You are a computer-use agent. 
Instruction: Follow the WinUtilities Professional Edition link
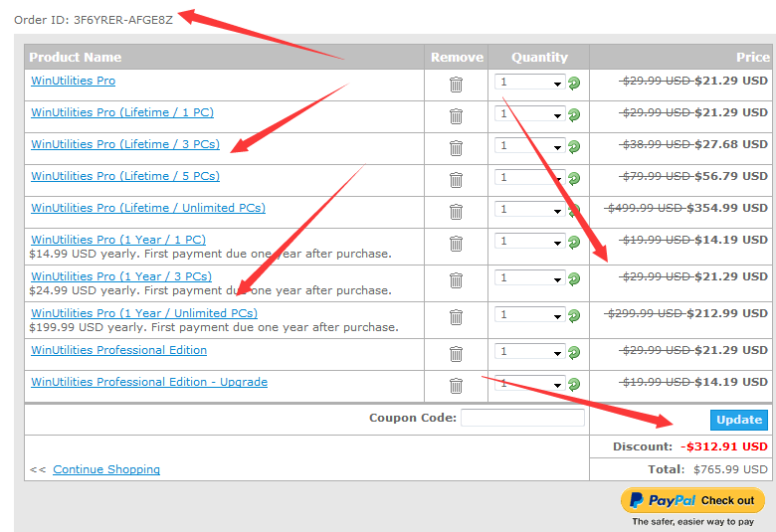tap(118, 350)
